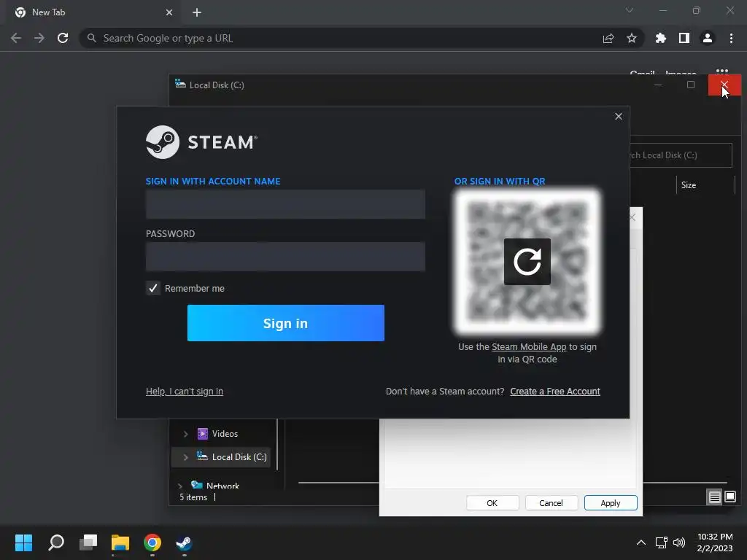747x560 pixels.
Task: Minimize the Local Disk (C:) window
Action: coord(658,85)
